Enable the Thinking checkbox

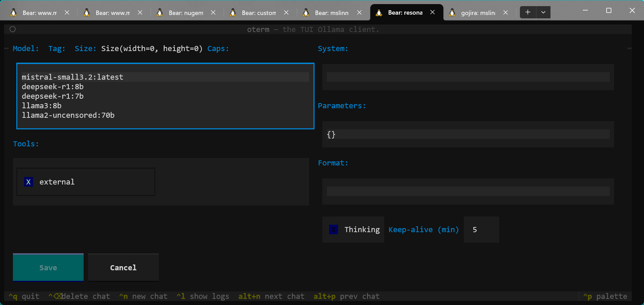pyautogui.click(x=334, y=230)
